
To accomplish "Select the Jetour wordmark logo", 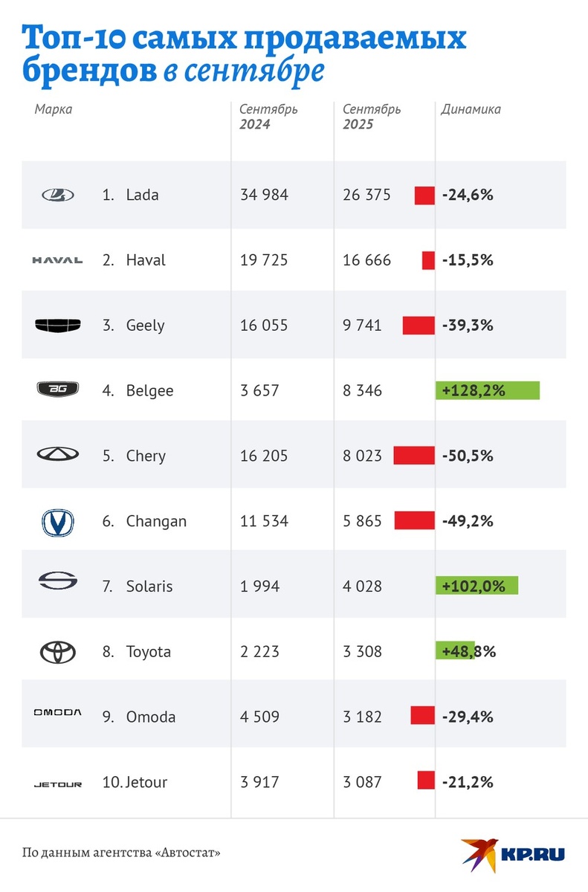I will pyautogui.click(x=57, y=783).
